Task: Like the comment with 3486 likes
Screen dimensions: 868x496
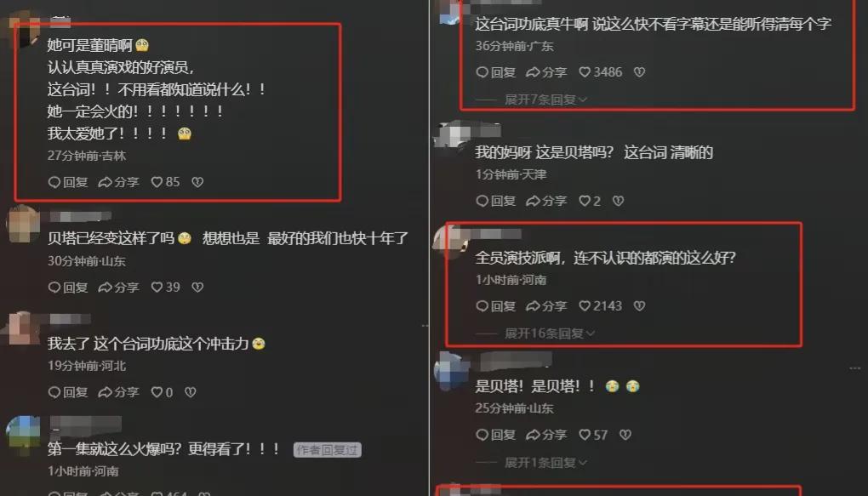Action: click(x=600, y=72)
